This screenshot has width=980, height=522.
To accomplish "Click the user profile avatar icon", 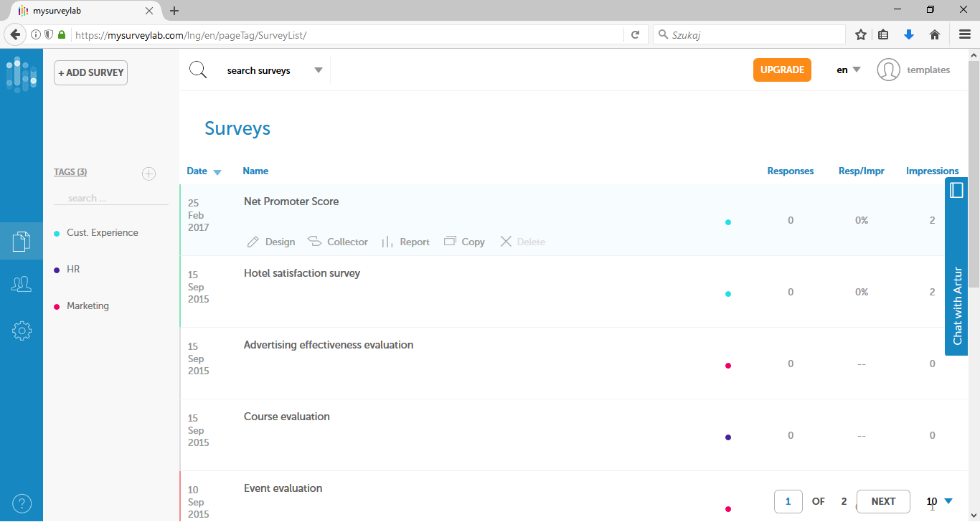I will pos(888,70).
